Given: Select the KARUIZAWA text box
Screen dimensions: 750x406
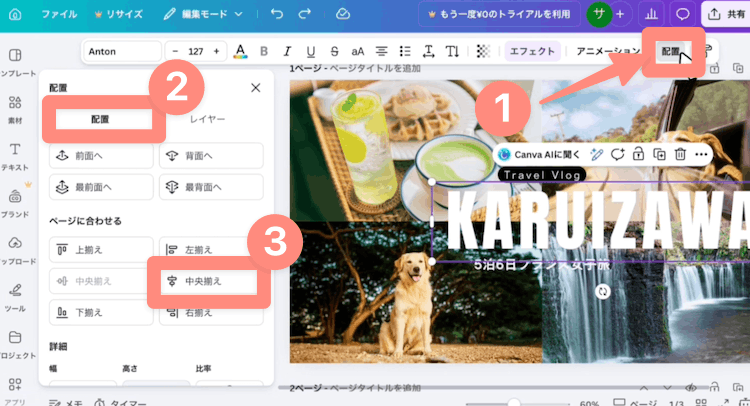Looking at the screenshot, I should 591,221.
